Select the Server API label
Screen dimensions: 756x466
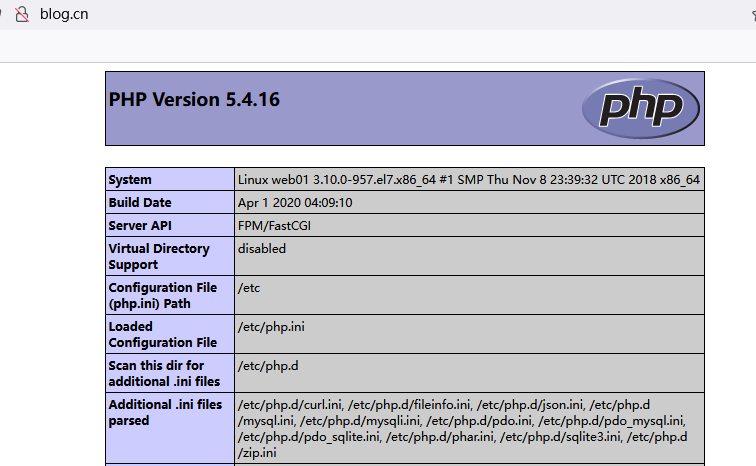(x=140, y=226)
